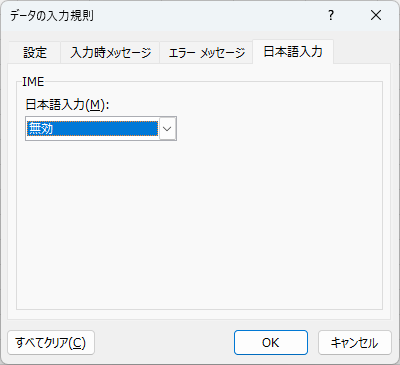Switch to the 設定 tab
Screen dimensions: 400x365
(x=35, y=53)
